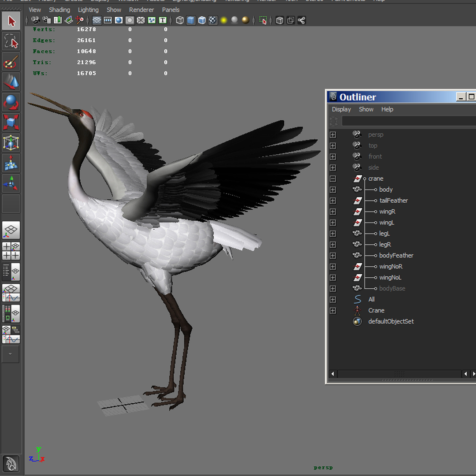Collapse the crane group in Outliner

[x=333, y=179]
